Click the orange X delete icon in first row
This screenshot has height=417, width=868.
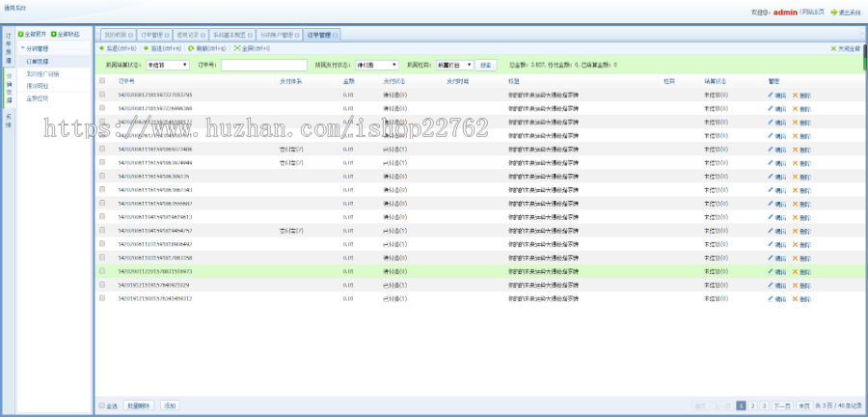click(795, 95)
